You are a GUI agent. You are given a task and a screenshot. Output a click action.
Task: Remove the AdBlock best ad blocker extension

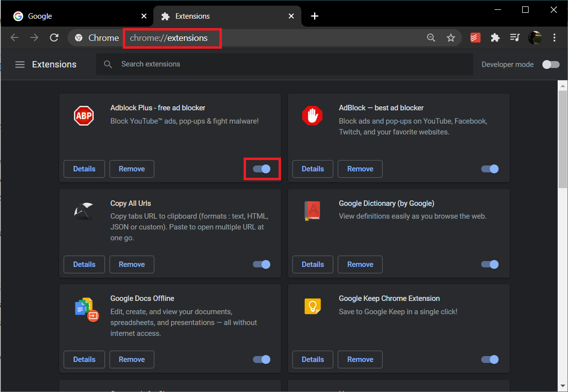click(360, 169)
